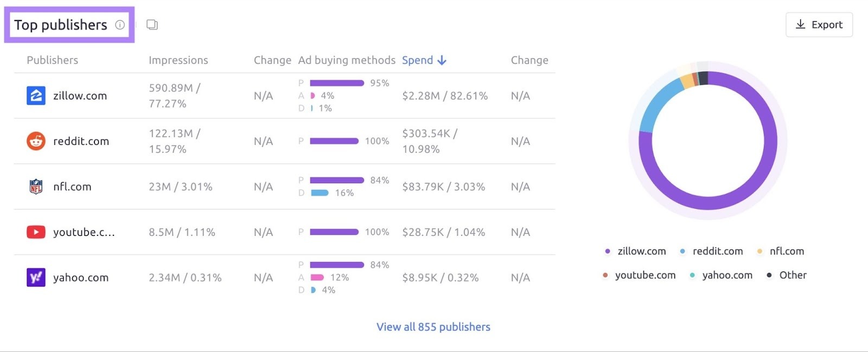The height and width of the screenshot is (352, 868).
Task: Click the Export button
Action: [x=819, y=24]
